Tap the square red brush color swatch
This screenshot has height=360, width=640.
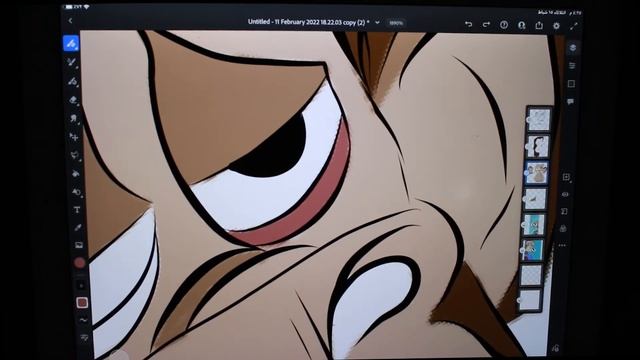82,302
